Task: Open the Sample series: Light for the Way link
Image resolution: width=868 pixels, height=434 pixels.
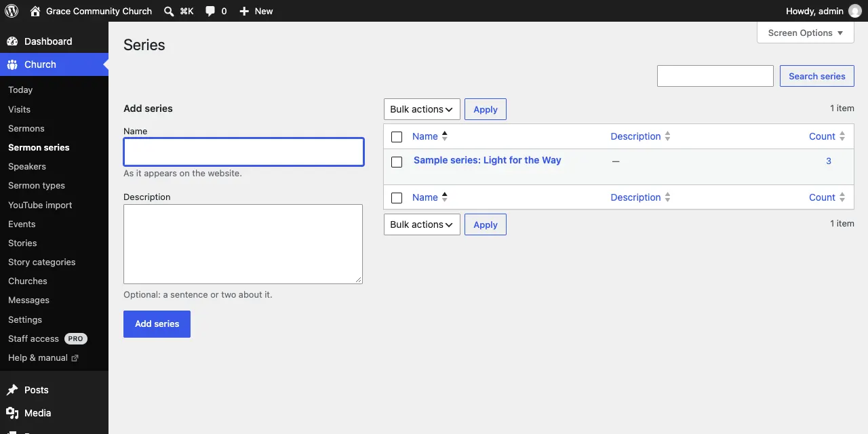Action: pos(488,160)
